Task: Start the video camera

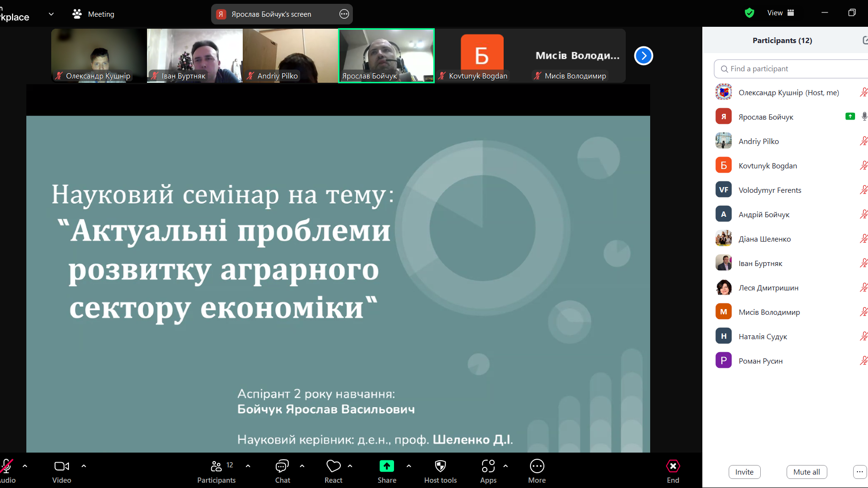Action: click(x=61, y=466)
